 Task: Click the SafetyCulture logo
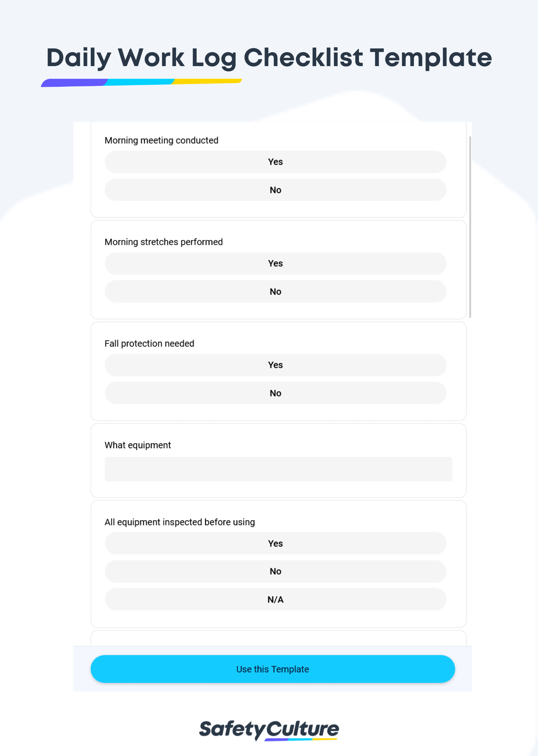(269, 730)
